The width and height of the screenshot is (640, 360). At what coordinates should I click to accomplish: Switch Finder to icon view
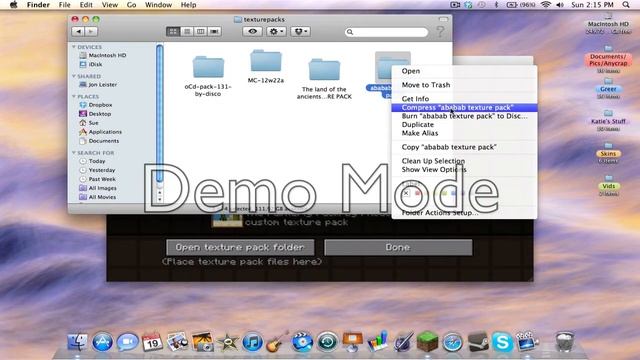click(173, 31)
